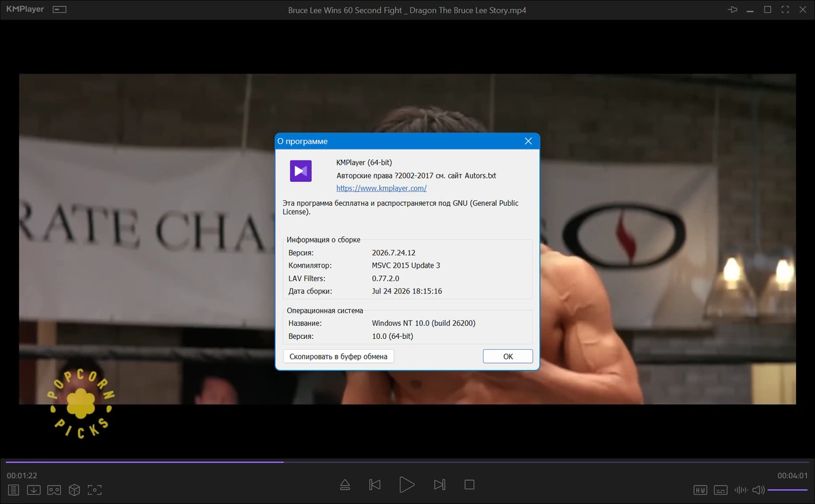Click the HW hardware acceleration icon
815x504 pixels.
click(700, 490)
